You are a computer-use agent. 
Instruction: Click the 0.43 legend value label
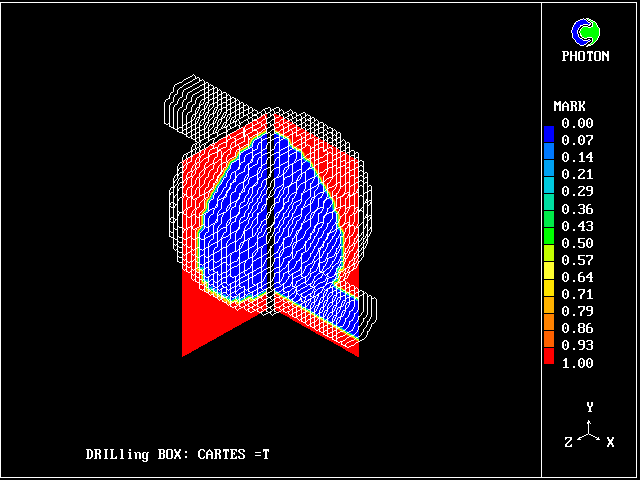tap(577, 226)
